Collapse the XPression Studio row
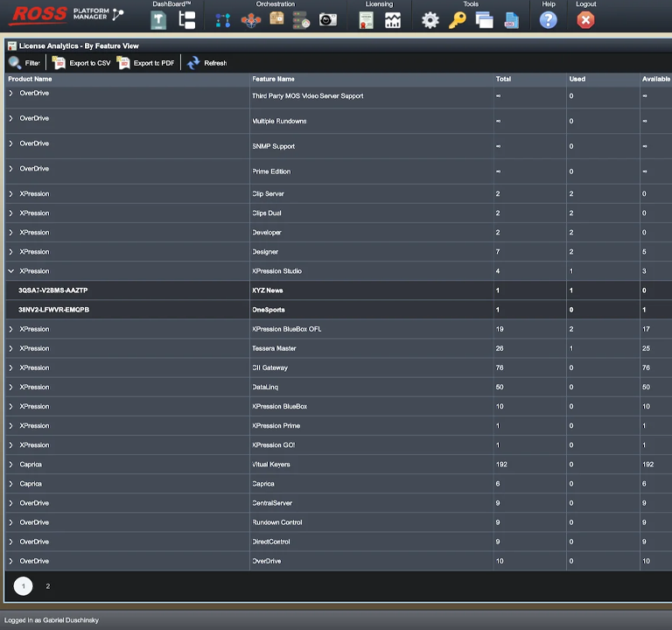Screen dimensions: 672x630 point(11,271)
